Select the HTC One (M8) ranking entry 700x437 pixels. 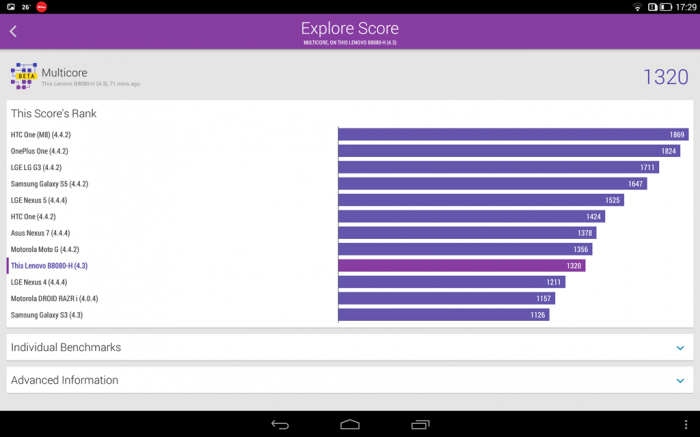tap(41, 135)
